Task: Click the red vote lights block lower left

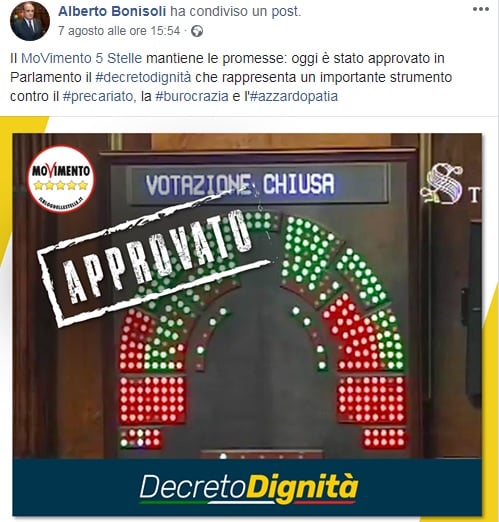Action: pos(152,399)
